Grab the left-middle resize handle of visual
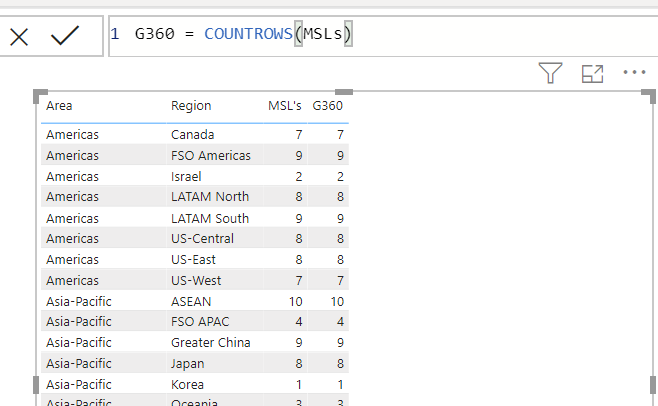 (x=36, y=385)
